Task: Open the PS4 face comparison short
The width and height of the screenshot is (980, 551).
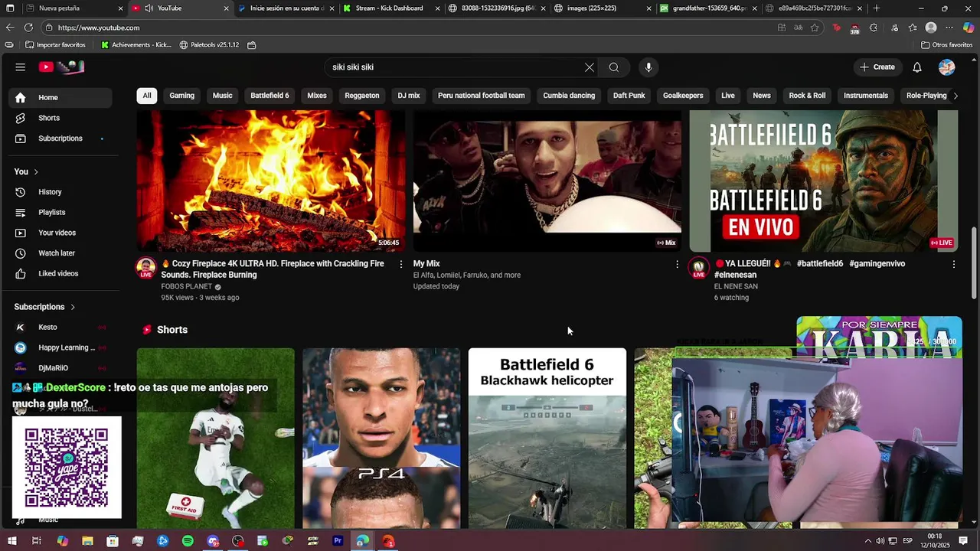Action: tap(381, 439)
